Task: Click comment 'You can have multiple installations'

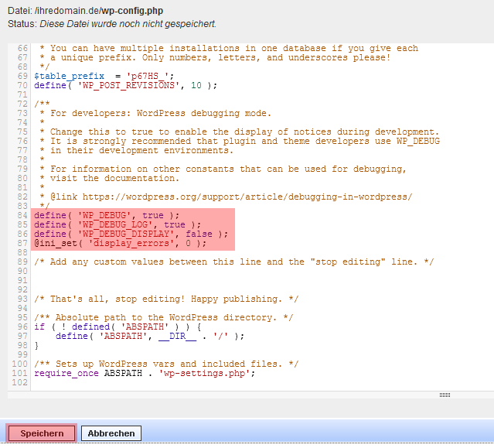Action: coord(229,48)
